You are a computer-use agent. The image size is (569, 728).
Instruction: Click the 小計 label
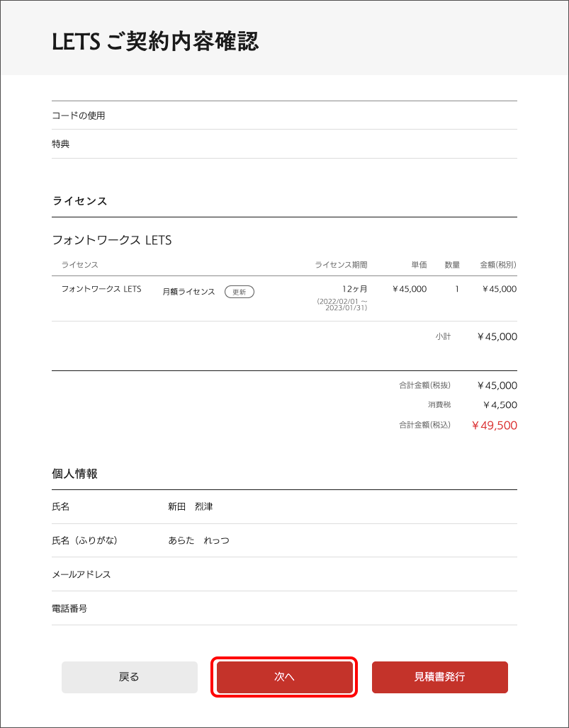pos(443,337)
